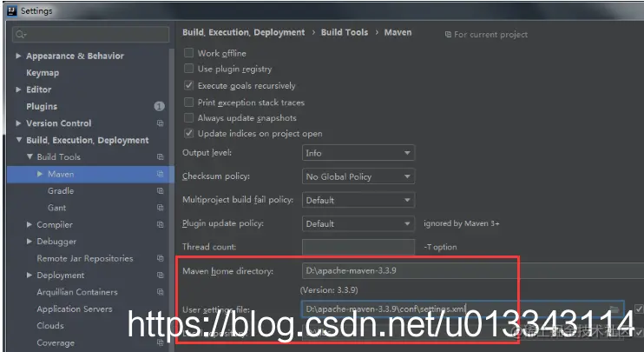The height and width of the screenshot is (352, 644).
Task: Enable Always update snapshots checkbox
Action: pyautogui.click(x=188, y=118)
